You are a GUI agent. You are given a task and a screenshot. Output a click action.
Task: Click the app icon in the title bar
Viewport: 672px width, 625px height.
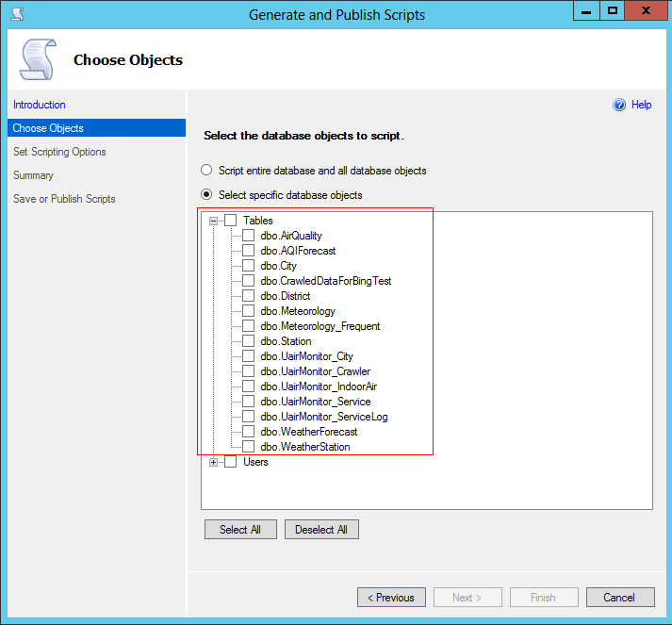click(16, 14)
